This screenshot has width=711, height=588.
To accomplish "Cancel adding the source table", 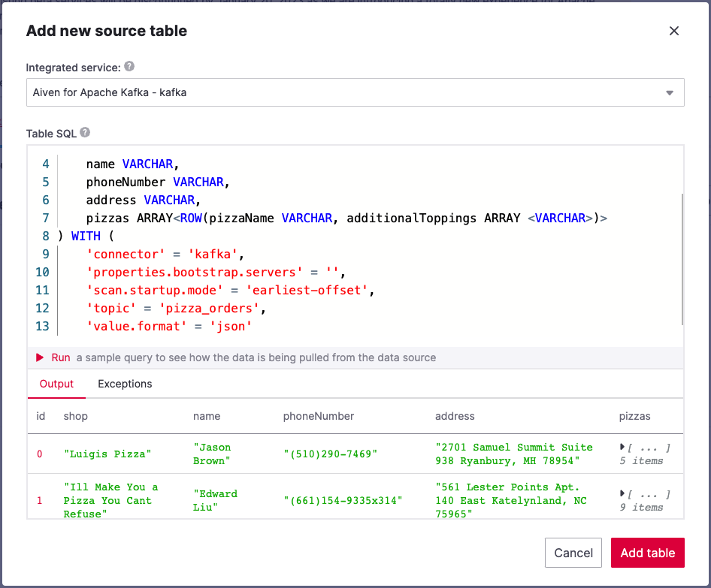I will (573, 552).
